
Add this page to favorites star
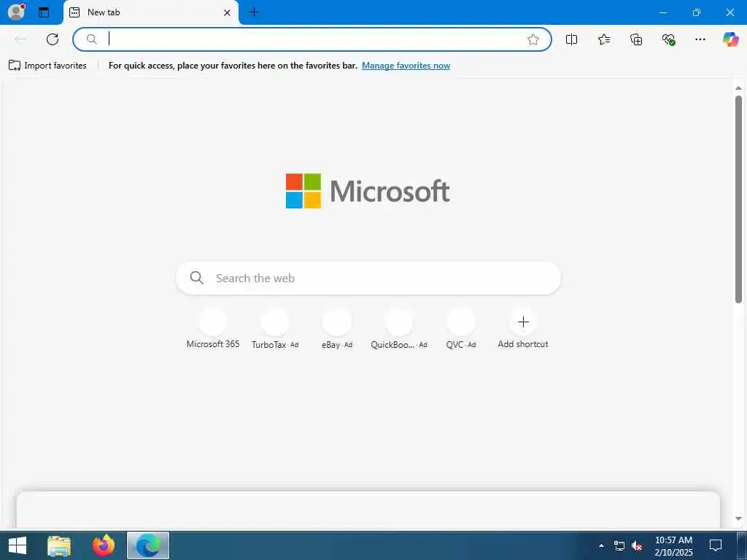pyautogui.click(x=533, y=39)
